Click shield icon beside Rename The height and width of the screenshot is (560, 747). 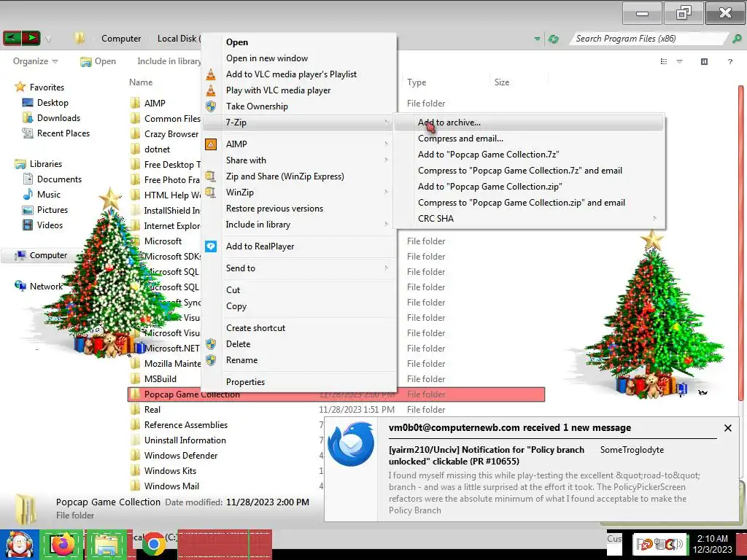click(211, 360)
